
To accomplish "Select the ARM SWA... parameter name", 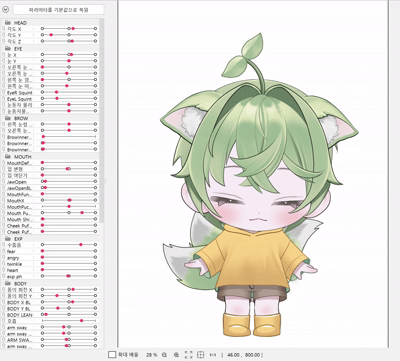I will pyautogui.click(x=20, y=340).
